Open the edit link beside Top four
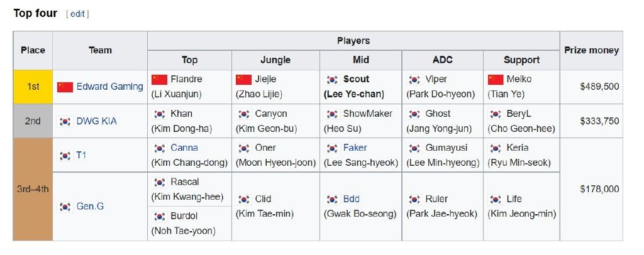Viewport: 644px width, 255px height. click(77, 14)
